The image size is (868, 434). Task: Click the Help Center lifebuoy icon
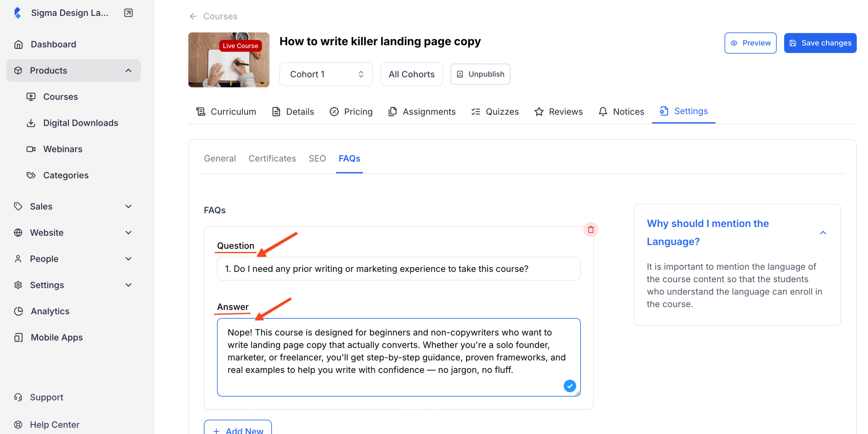[x=18, y=425]
